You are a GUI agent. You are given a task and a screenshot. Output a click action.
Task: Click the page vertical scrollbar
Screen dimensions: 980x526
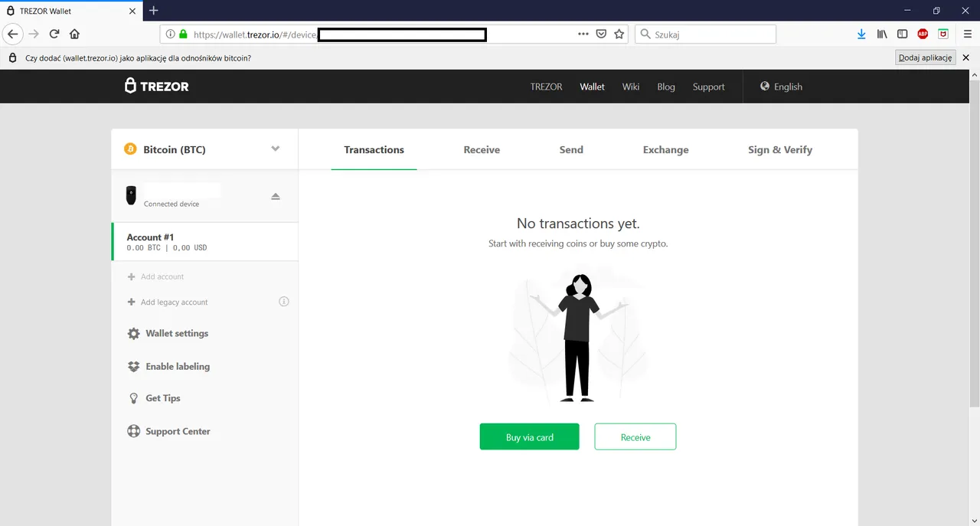point(974,245)
